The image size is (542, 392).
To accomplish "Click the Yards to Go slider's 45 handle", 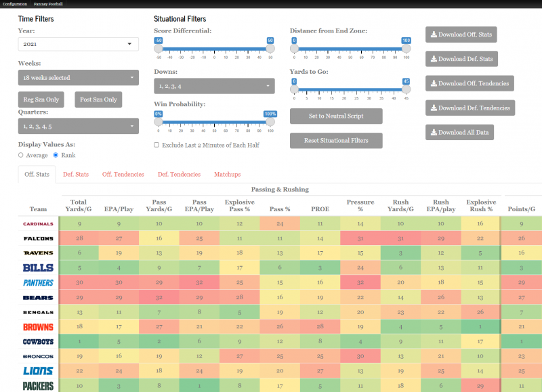I will coord(406,89).
